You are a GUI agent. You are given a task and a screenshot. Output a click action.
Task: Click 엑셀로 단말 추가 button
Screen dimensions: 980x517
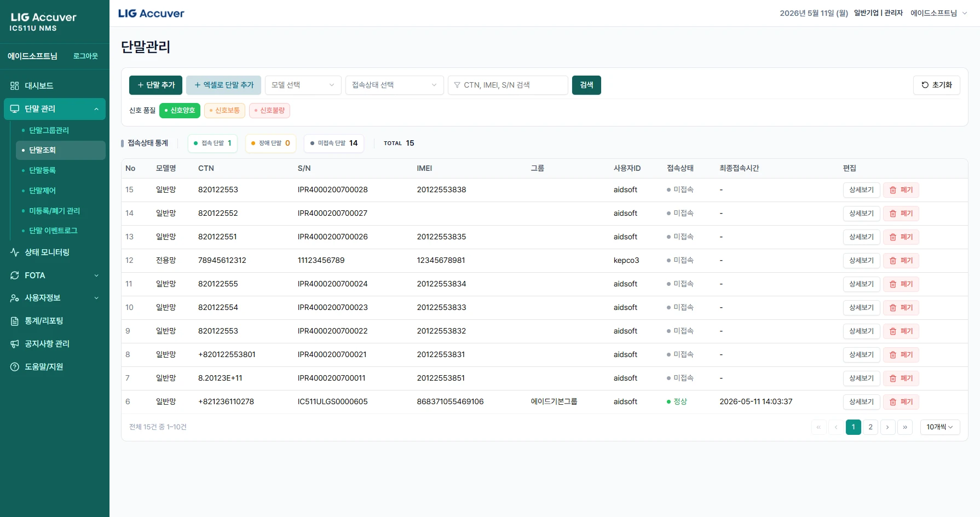223,85
